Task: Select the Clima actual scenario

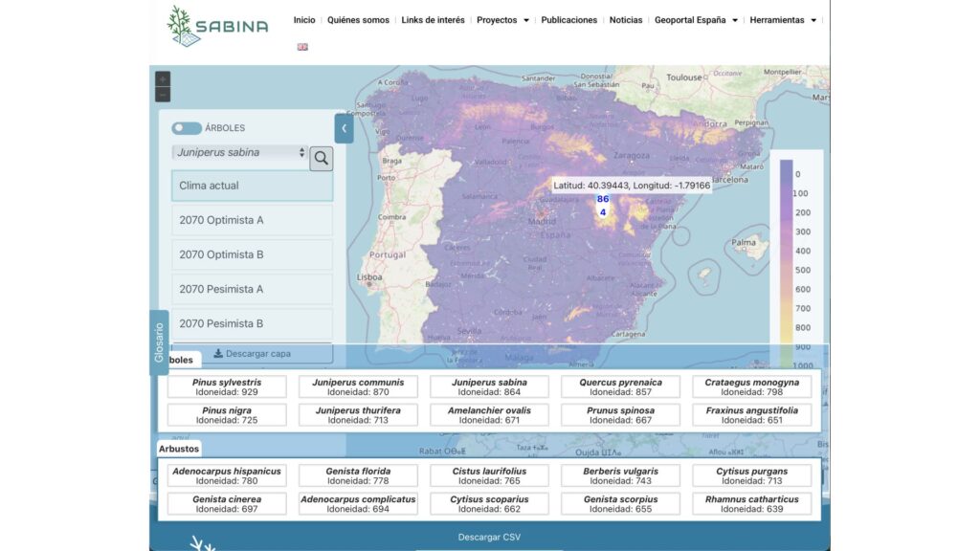Action: [253, 186]
